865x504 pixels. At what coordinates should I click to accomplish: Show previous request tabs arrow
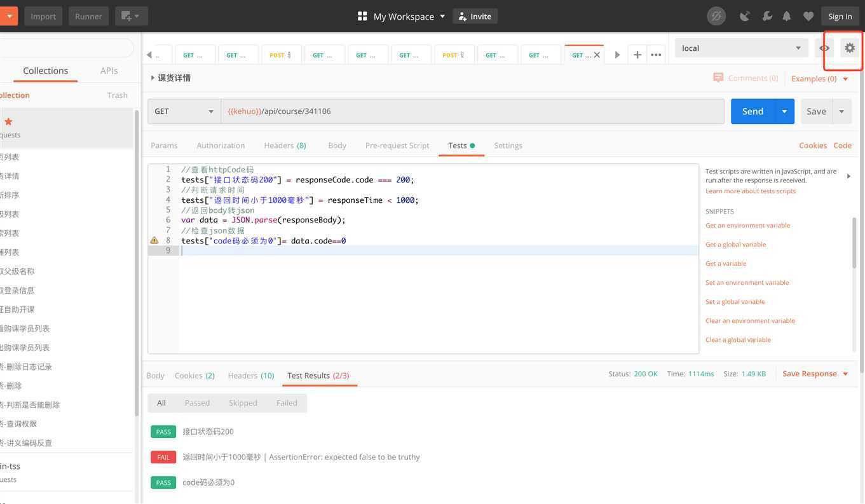point(149,55)
